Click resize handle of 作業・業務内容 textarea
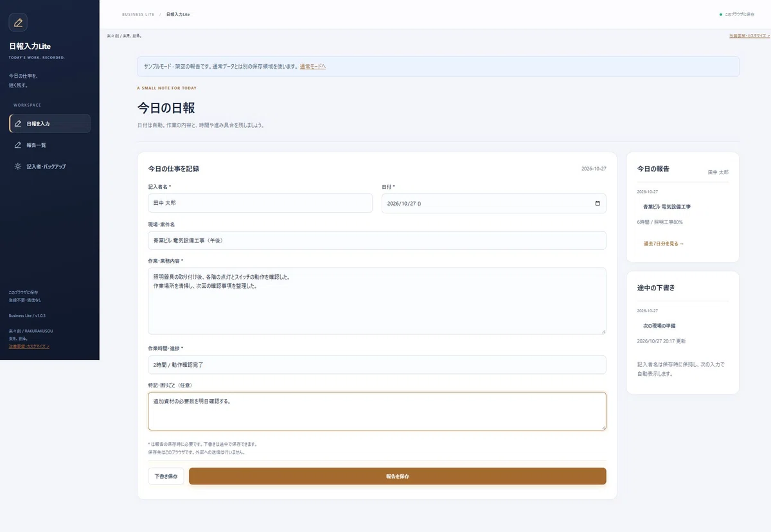This screenshot has width=771, height=532. click(603, 331)
